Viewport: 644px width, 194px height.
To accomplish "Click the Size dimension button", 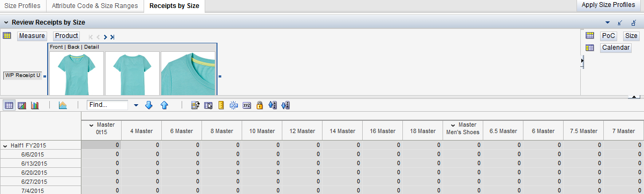I will coord(631,36).
